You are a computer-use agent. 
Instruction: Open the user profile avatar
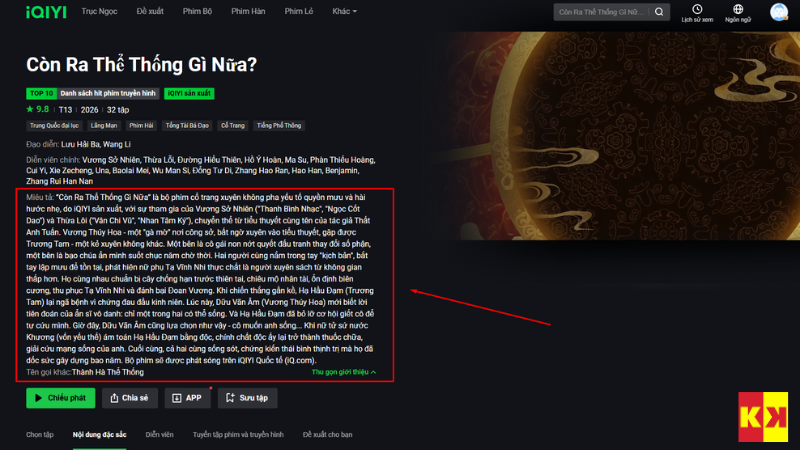pos(779,12)
